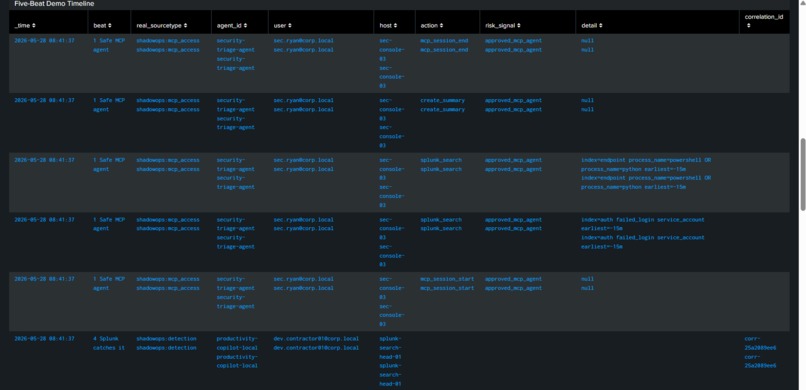Click null detail in the mcp_session_start row
Screen dimensions: 806x390
[587, 284]
